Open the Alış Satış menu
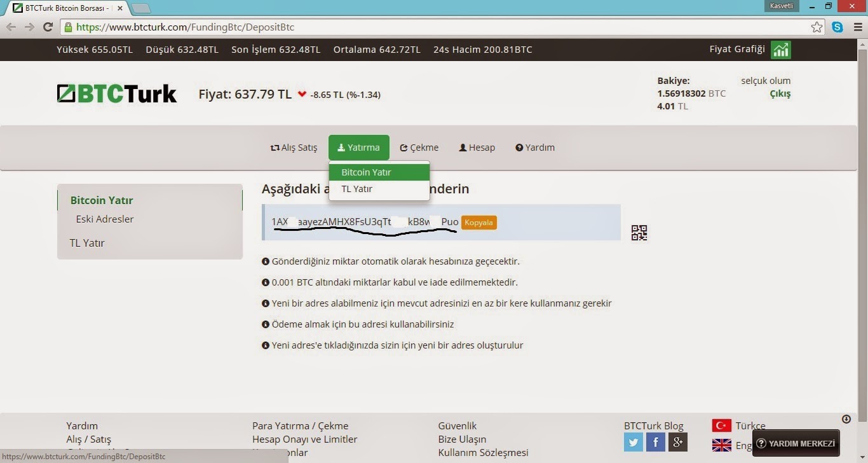The height and width of the screenshot is (463, 868). tap(294, 148)
